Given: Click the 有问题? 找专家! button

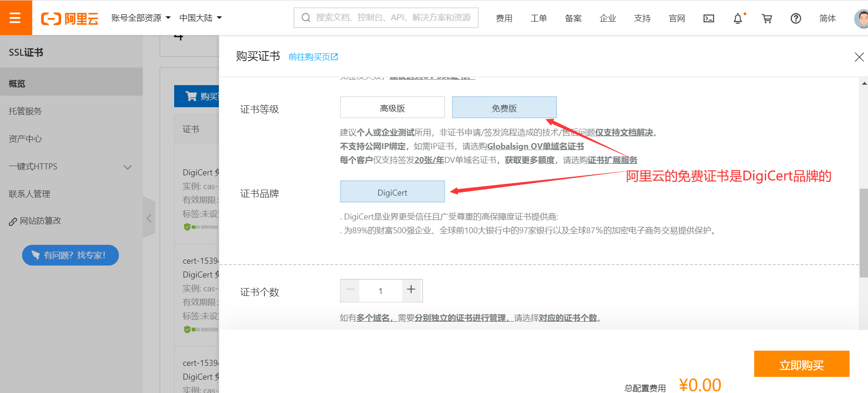Looking at the screenshot, I should click(70, 255).
